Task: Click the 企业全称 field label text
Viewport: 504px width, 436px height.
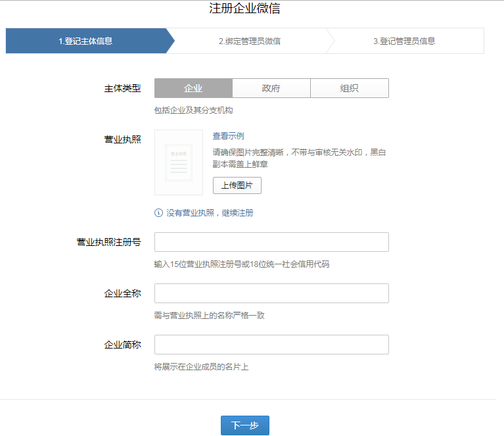Action: point(122,293)
